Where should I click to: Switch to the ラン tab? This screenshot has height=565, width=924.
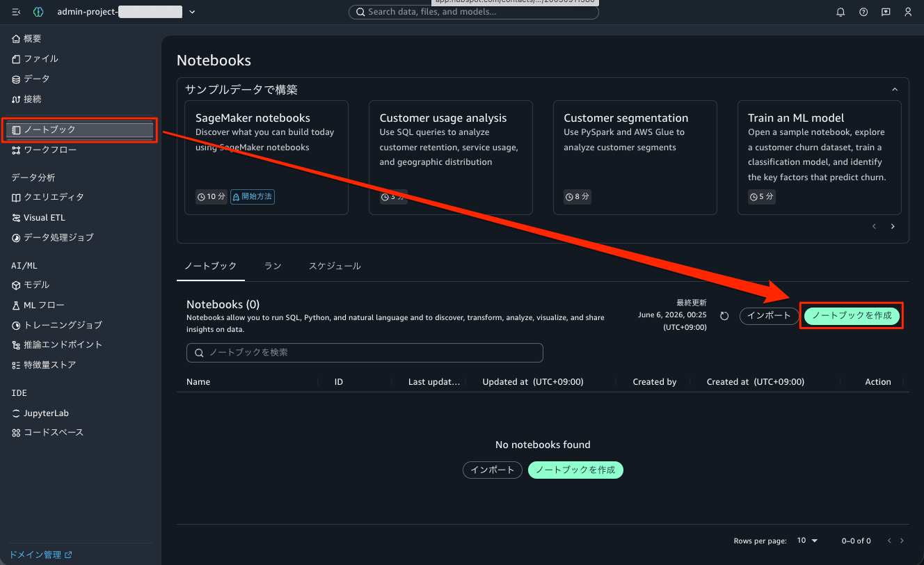coord(273,266)
